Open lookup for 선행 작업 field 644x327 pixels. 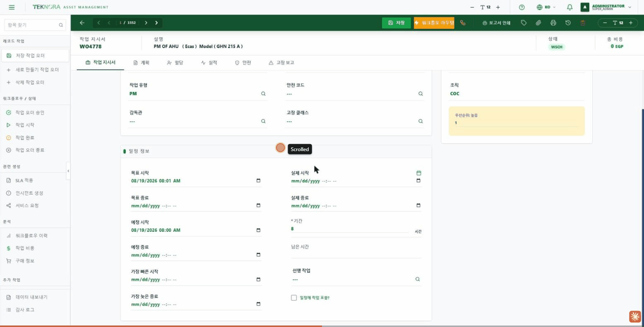418,279
